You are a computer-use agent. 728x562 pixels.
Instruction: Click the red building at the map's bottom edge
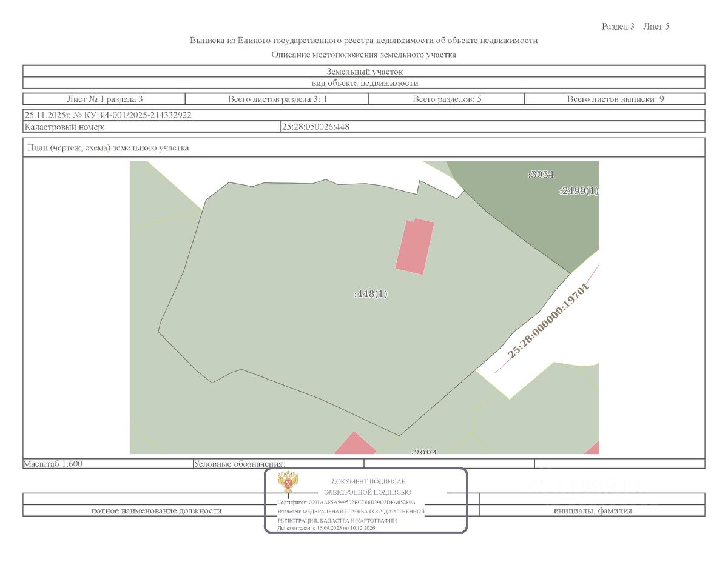(x=356, y=444)
